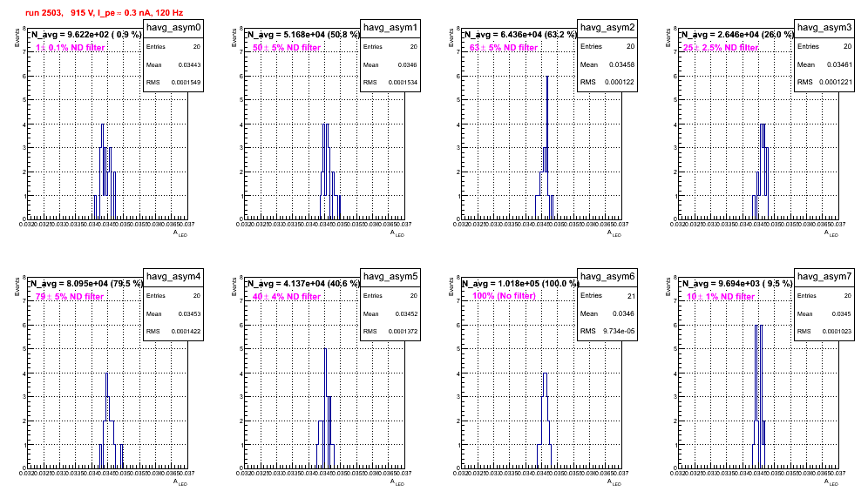The width and height of the screenshot is (868, 498).
Task: Click the red run 2503 title text
Action: point(105,13)
